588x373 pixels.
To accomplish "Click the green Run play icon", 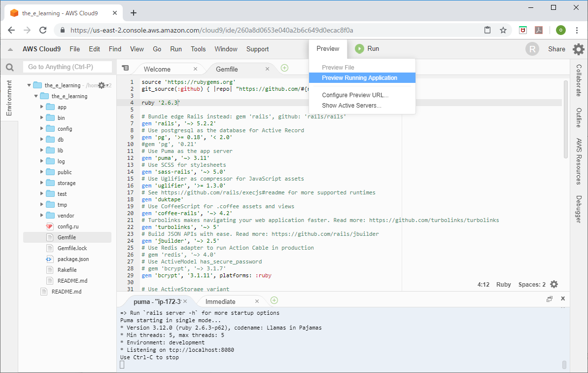I will [359, 49].
